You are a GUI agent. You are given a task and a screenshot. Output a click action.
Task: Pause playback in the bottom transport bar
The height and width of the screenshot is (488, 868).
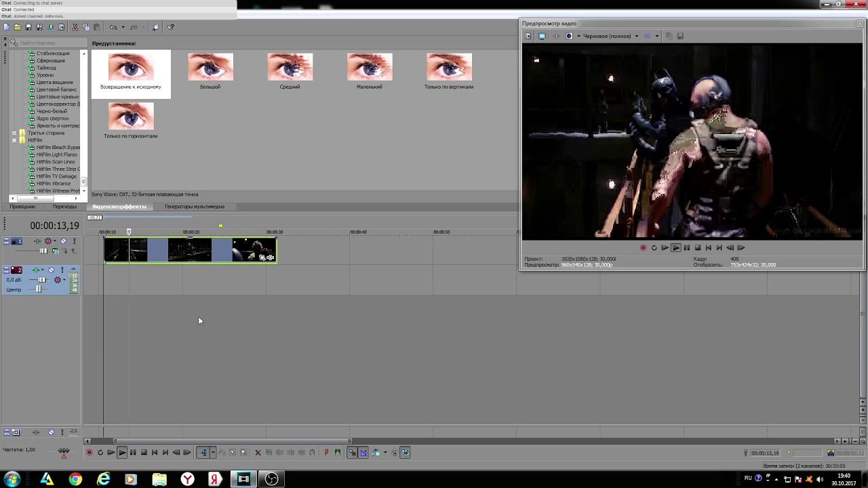point(133,453)
